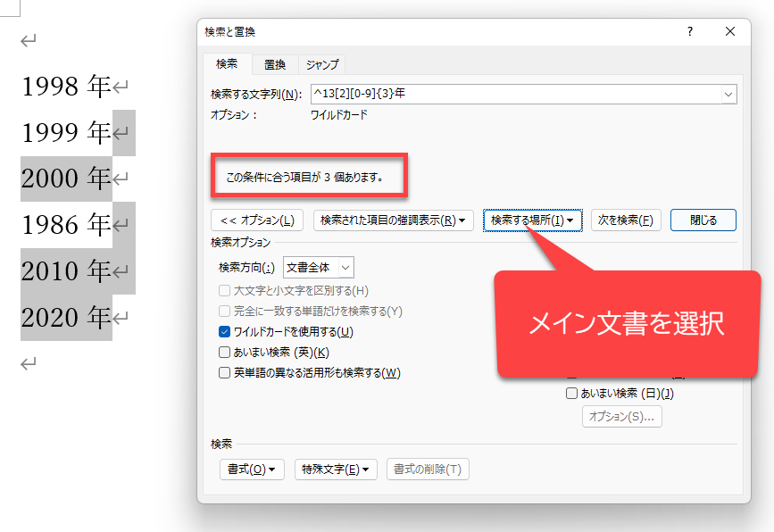Screen dimensions: 774x532
Task: Close the 検索と置換 dialog with X
Action: point(730,31)
